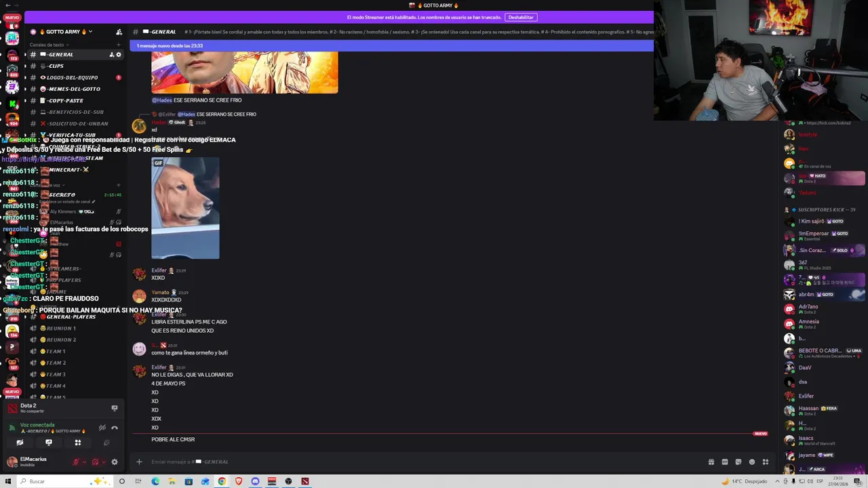Open the -COPY-PASTE channel
This screenshot has width=868, height=488.
(75, 100)
